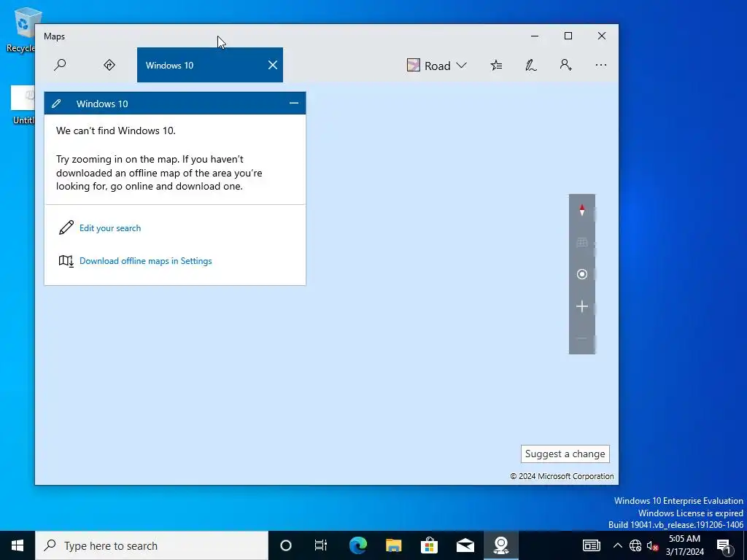The image size is (747, 560).
Task: Maximize the Maps window
Action: 568,36
